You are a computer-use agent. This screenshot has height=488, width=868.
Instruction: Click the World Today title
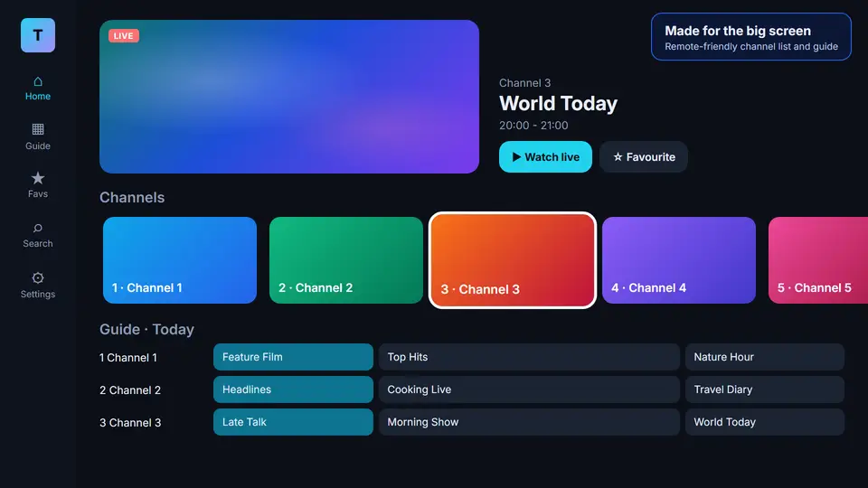(x=558, y=103)
